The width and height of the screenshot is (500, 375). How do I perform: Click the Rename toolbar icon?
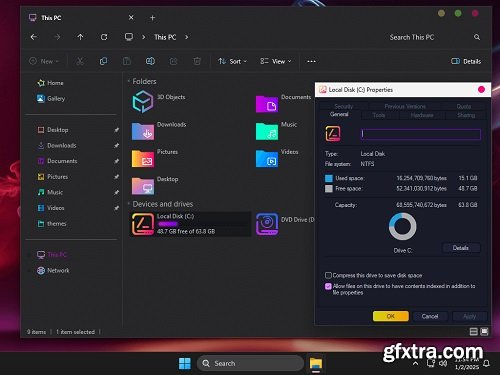click(x=150, y=61)
